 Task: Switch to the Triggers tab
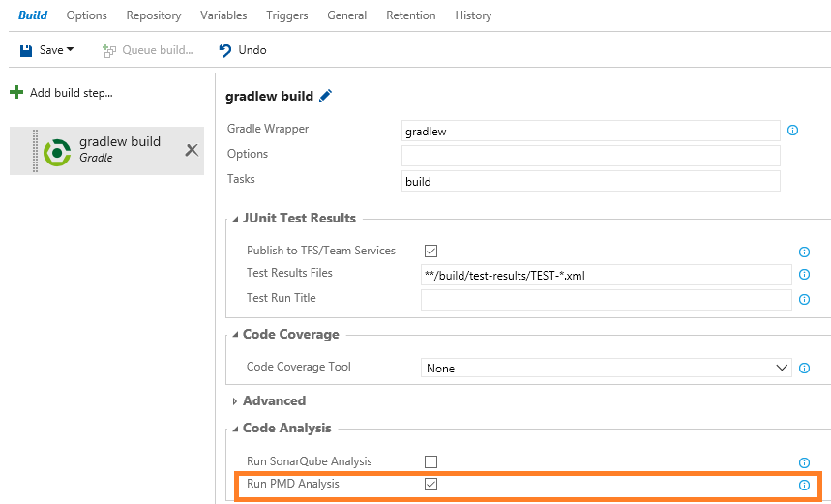[286, 15]
